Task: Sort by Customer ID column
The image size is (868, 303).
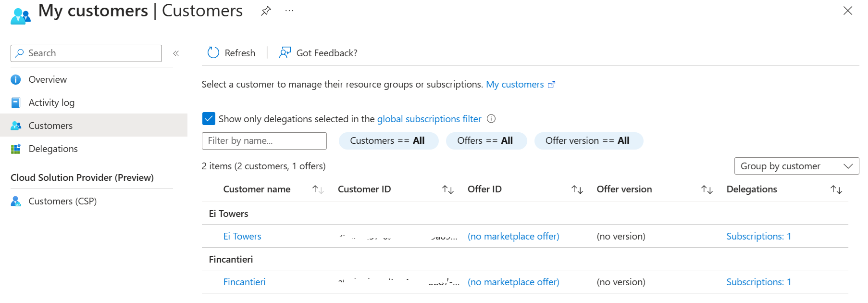Action: 448,189
